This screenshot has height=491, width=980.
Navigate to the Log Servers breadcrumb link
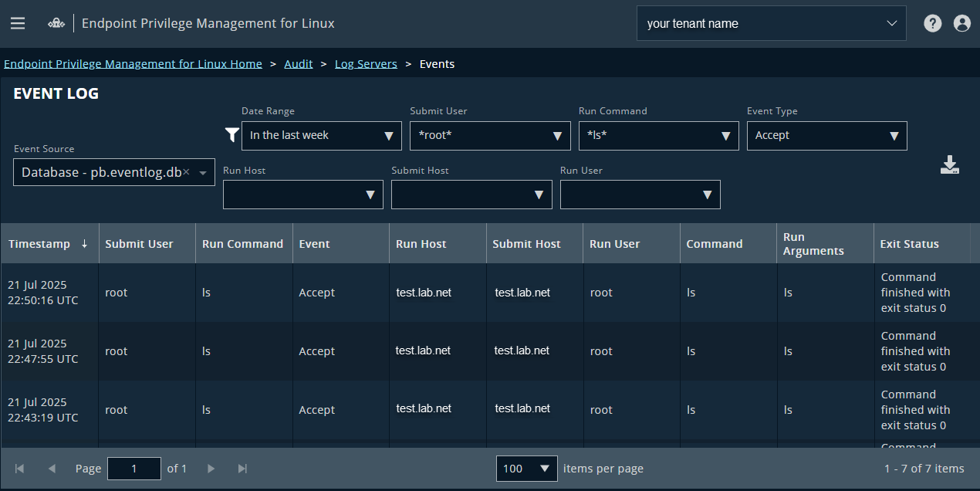(366, 64)
